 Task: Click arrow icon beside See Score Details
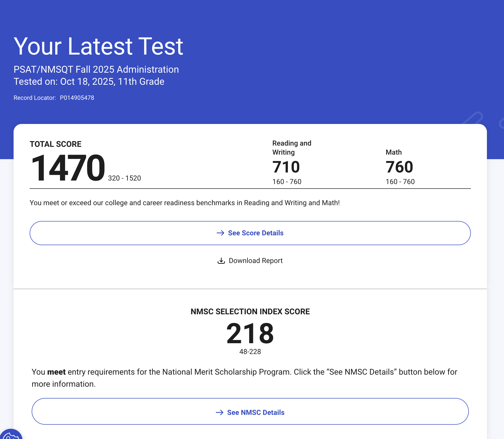click(220, 233)
